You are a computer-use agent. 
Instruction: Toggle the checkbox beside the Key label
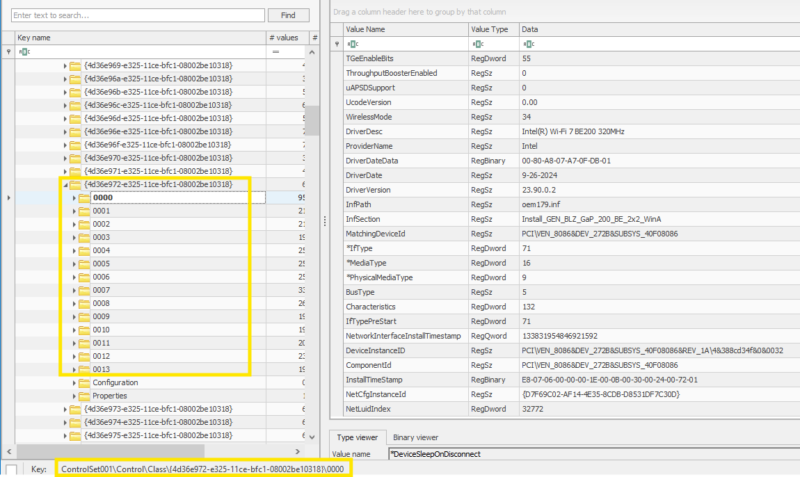[x=11, y=469]
